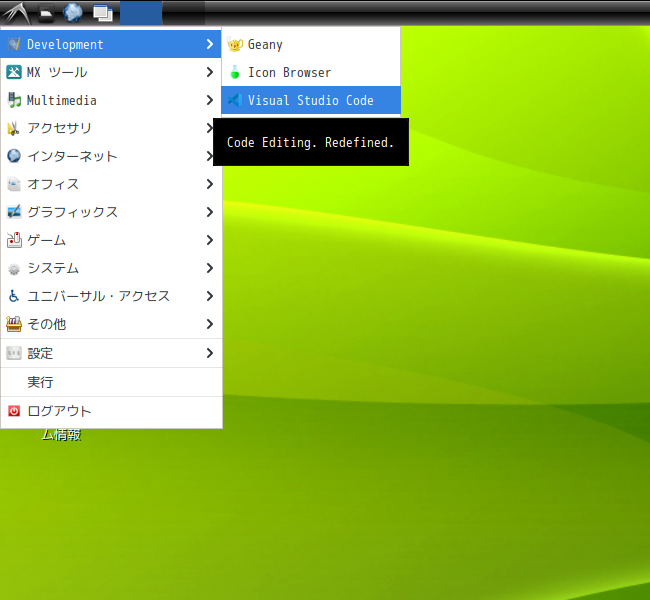This screenshot has width=650, height=600.
Task: Launch Visual Studio Code from the submenu
Action: 311,100
